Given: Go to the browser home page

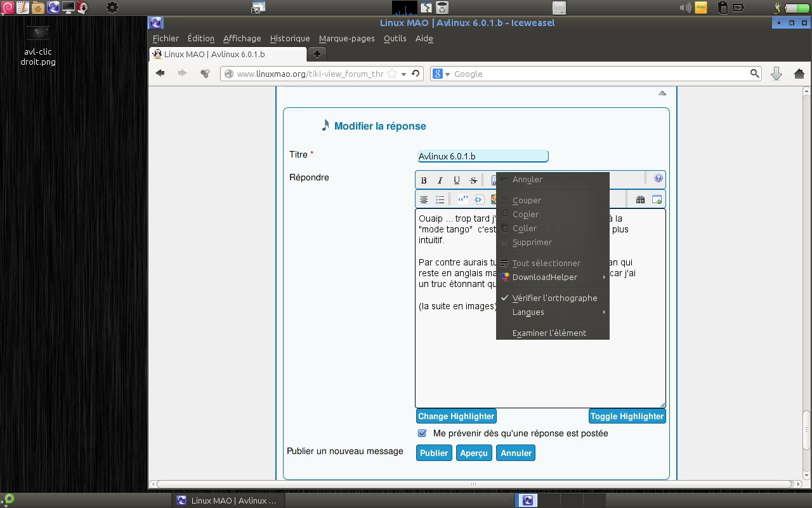Looking at the screenshot, I should coord(799,74).
